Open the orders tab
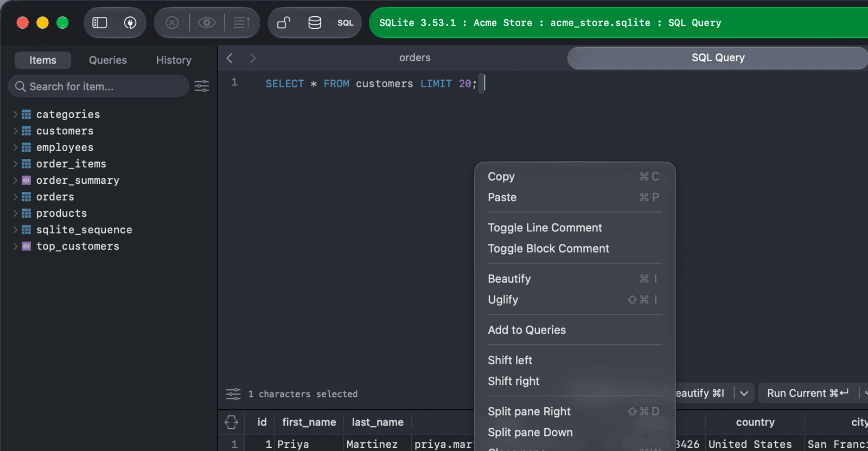The image size is (868, 451). 415,58
